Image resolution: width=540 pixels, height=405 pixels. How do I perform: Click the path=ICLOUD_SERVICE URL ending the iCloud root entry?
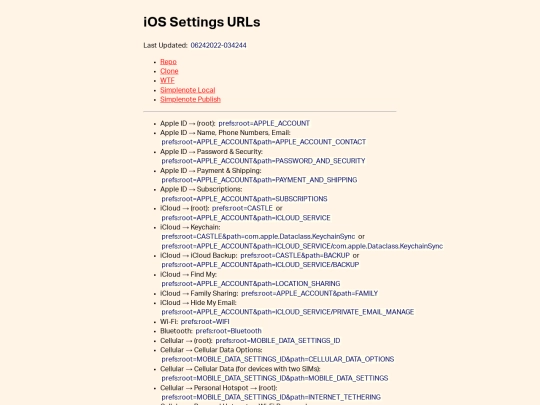(246, 218)
